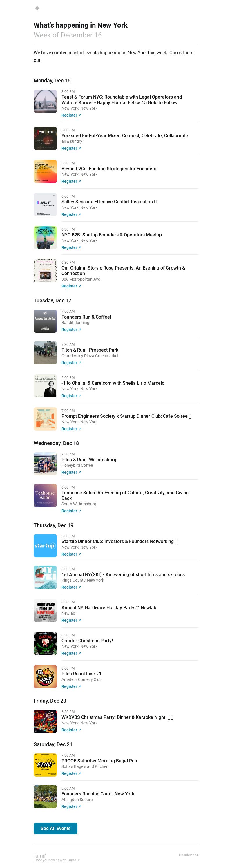Image resolution: width=232 pixels, height=868 pixels.
Task: Open Host your event with Luma link
Action: tap(57, 860)
